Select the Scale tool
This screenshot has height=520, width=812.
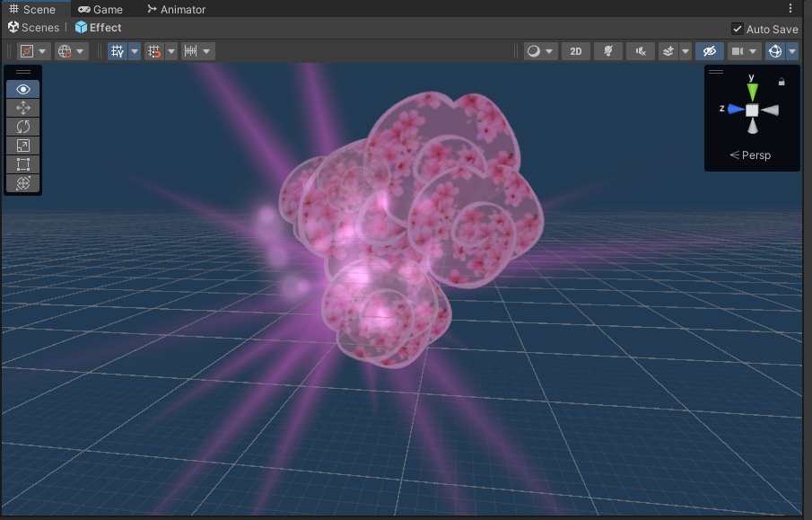pyautogui.click(x=22, y=145)
